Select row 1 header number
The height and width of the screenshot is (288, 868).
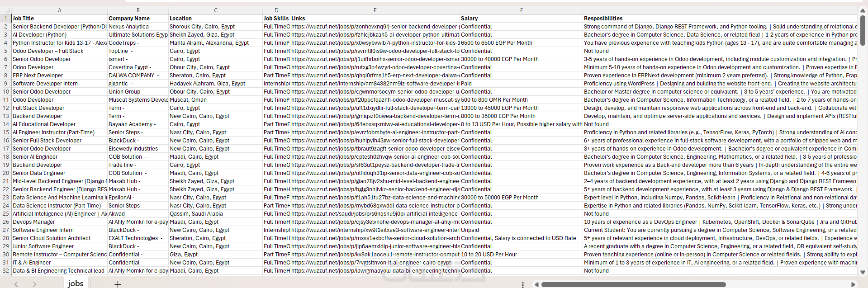5,19
